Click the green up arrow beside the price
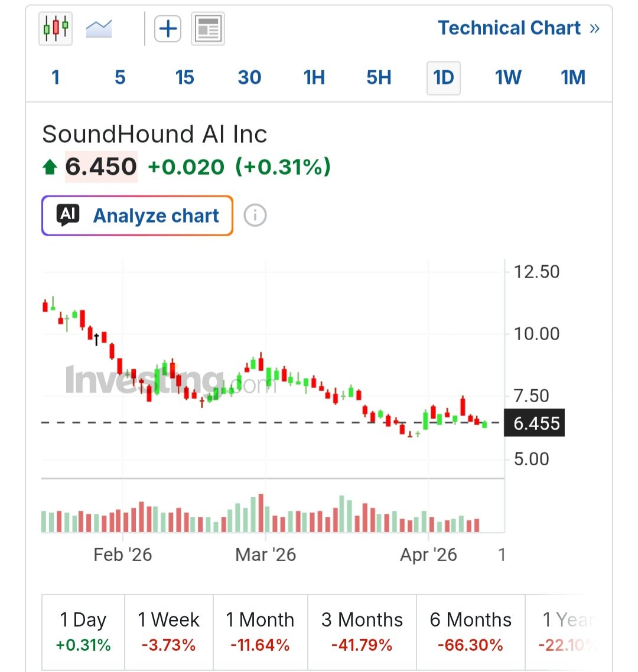638x672 pixels. (51, 166)
